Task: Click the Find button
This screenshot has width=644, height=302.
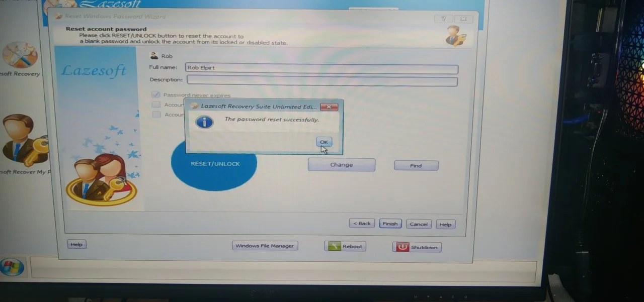Action: click(x=416, y=166)
